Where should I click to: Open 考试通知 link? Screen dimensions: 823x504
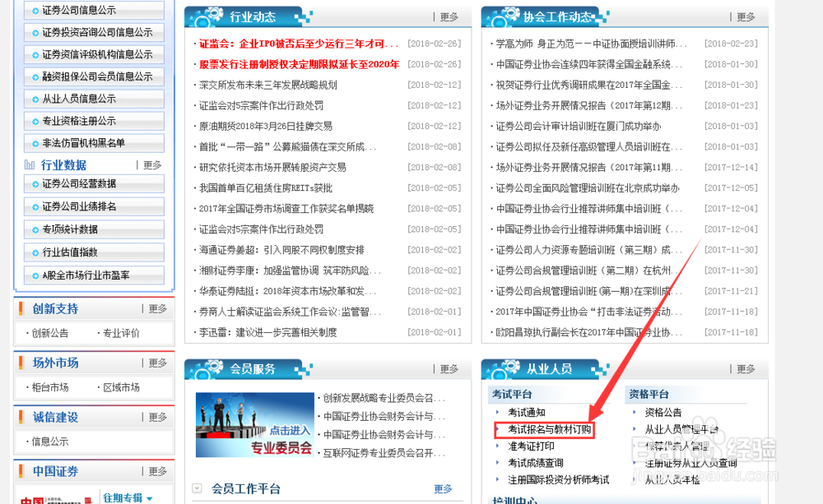click(527, 413)
